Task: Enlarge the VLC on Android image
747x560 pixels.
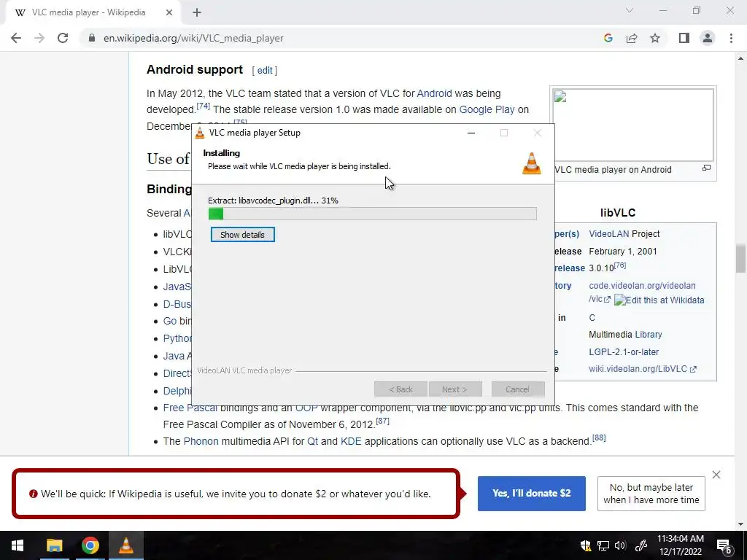Action: pos(706,168)
